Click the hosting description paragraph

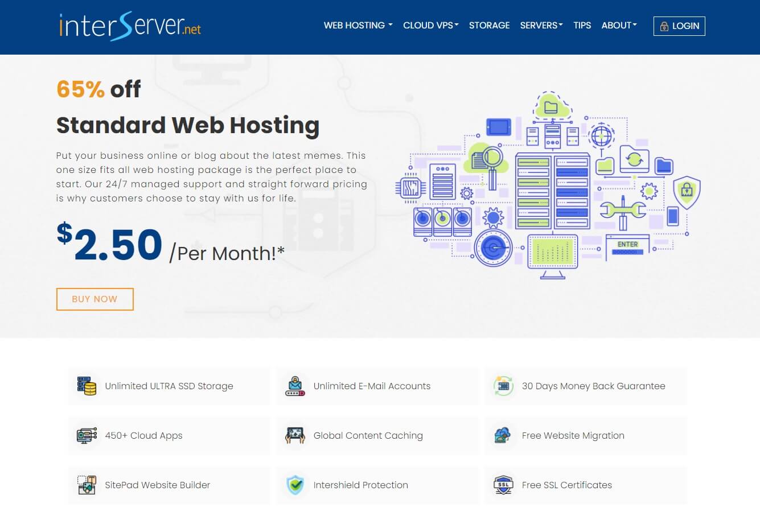point(212,177)
